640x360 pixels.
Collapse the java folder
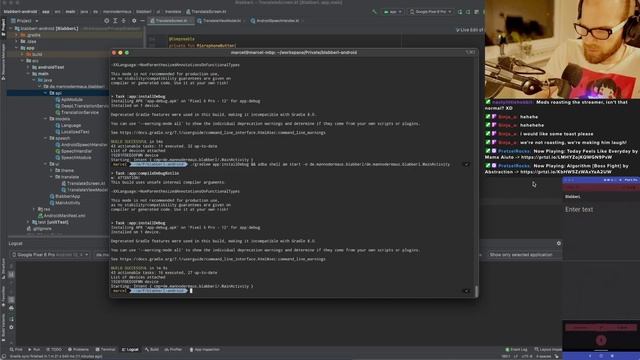point(34,80)
